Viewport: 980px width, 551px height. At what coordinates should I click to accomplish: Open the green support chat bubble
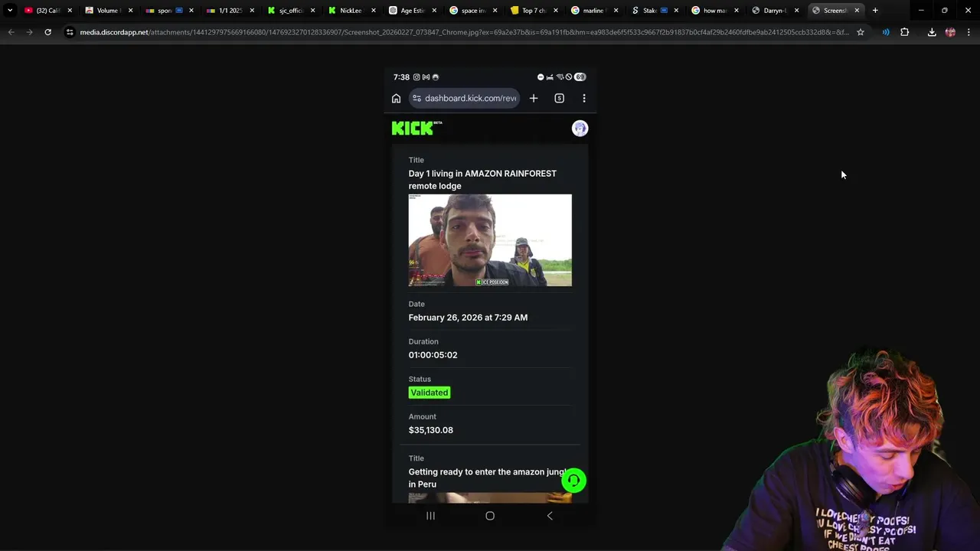(x=573, y=480)
